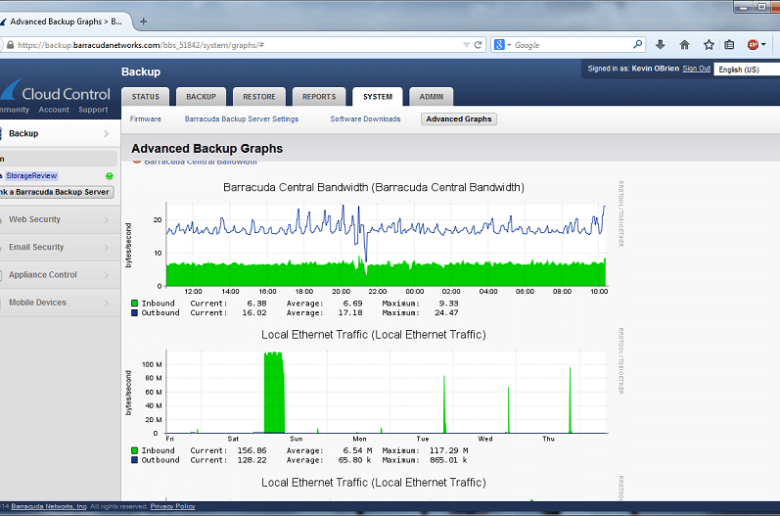Click green Inbound swatch with Current 156.86
The width and height of the screenshot is (780, 516).
(134, 450)
